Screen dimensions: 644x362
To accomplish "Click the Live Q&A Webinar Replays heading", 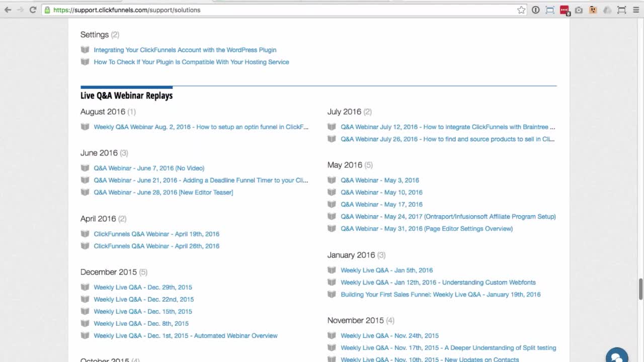I will 126,96.
